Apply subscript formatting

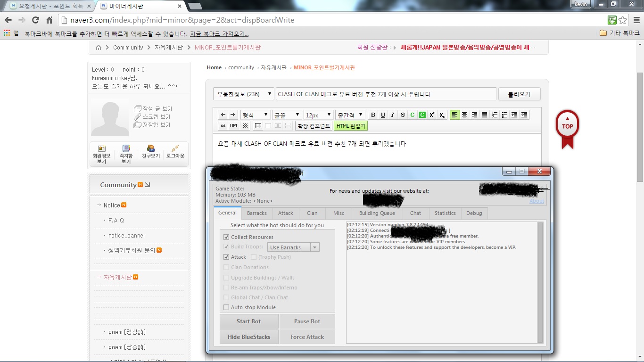pos(442,115)
